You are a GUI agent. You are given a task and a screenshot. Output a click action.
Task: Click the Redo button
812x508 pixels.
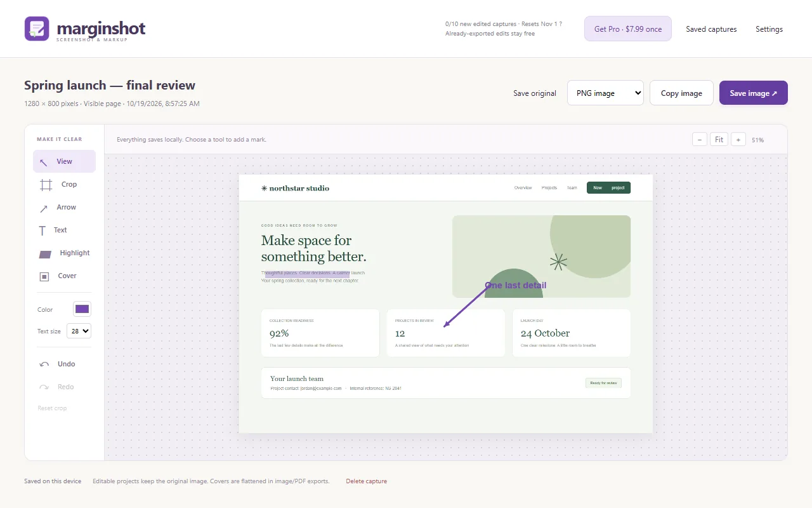(x=64, y=387)
